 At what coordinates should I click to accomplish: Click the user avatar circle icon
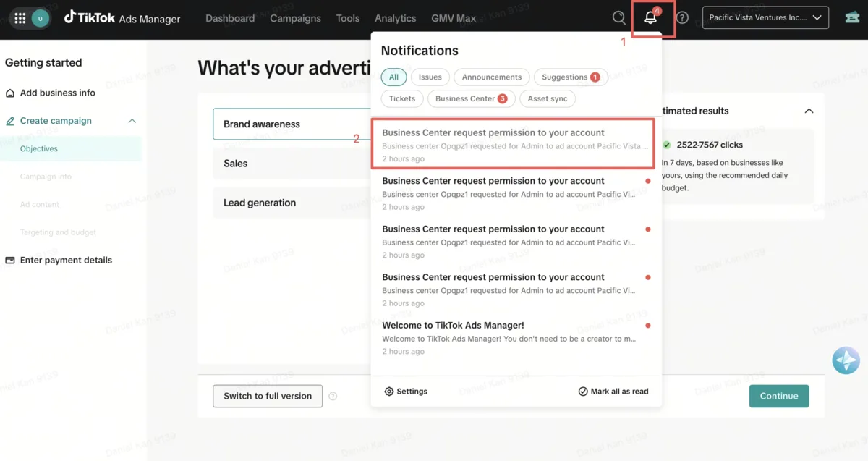pyautogui.click(x=41, y=18)
